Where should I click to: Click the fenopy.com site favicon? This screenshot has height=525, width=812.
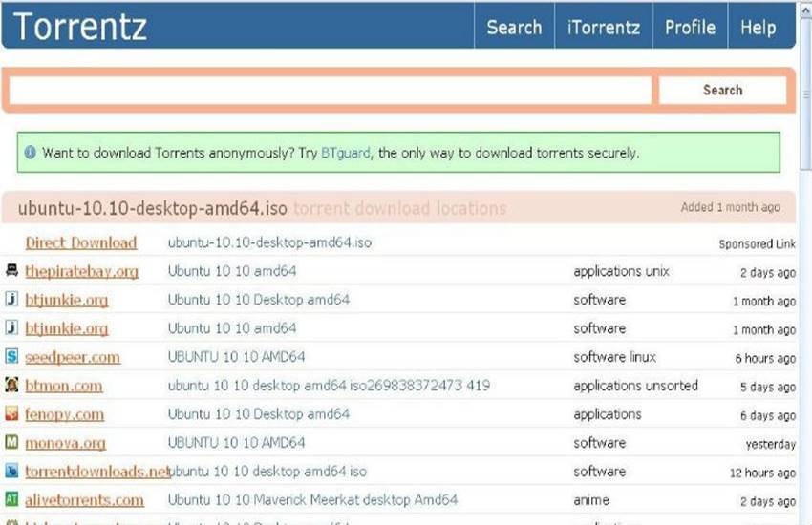tap(11, 414)
